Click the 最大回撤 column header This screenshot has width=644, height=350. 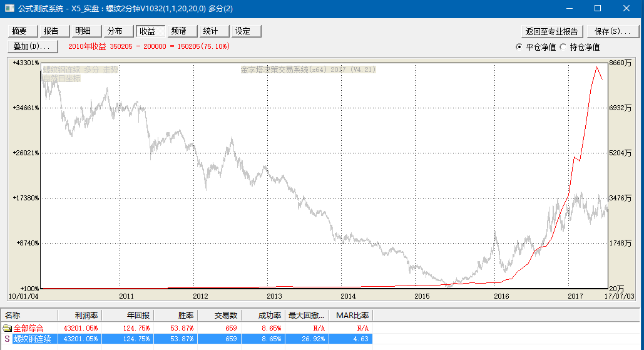click(307, 316)
